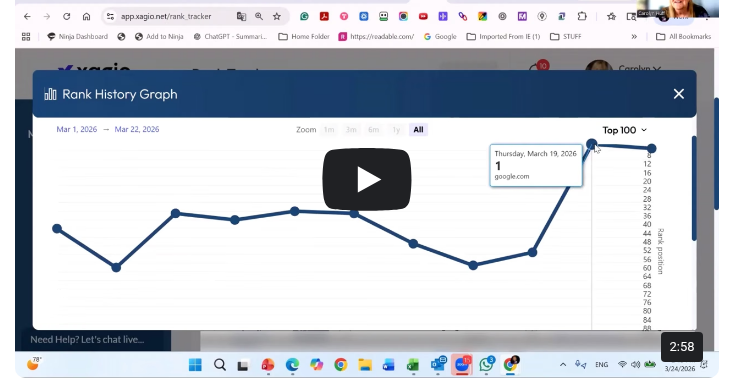
Task: Open the STUFF bookmarks folder
Action: (566, 37)
